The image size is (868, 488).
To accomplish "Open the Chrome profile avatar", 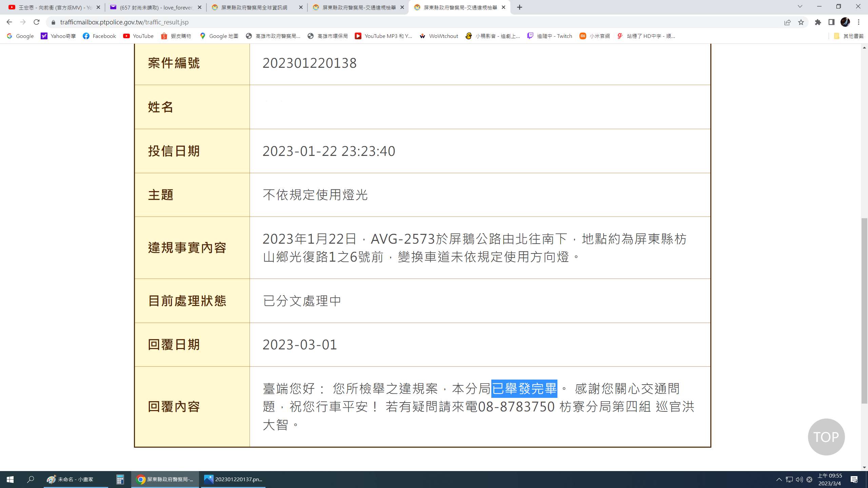I will coord(845,22).
